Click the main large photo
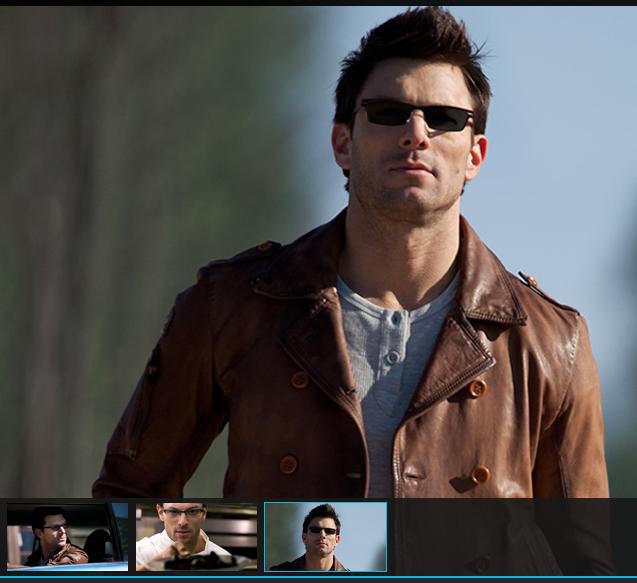This screenshot has height=583, width=637. [x=318, y=250]
